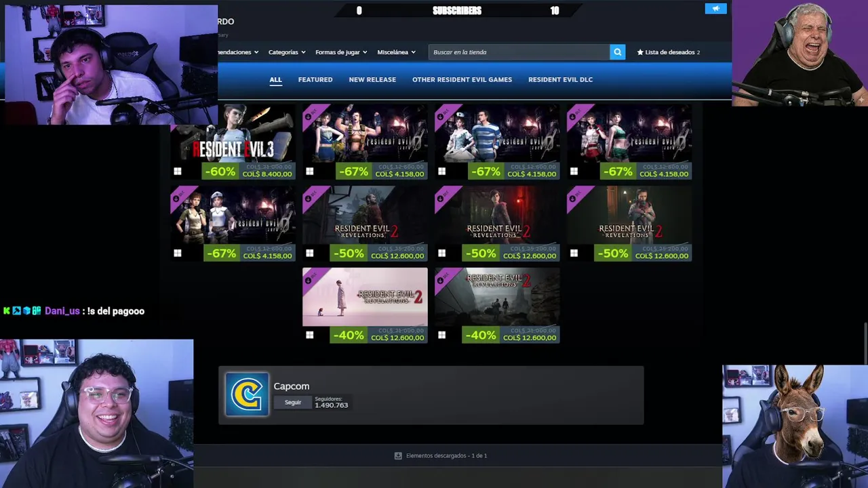Click the Buscar en la tienda search field
This screenshot has width=868, height=488.
[x=519, y=52]
